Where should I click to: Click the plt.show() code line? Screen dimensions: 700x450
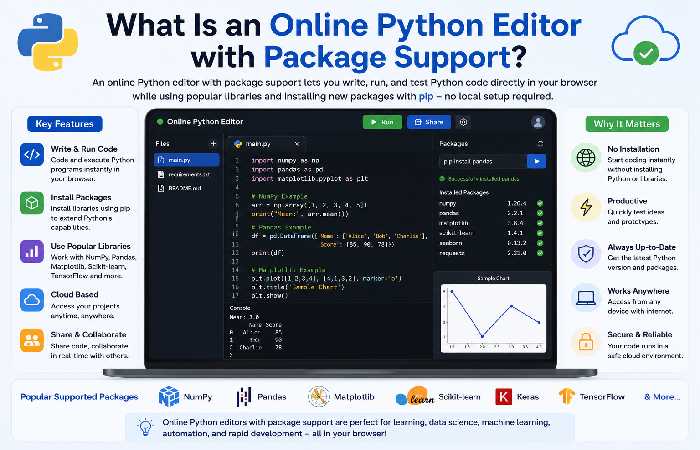point(270,296)
